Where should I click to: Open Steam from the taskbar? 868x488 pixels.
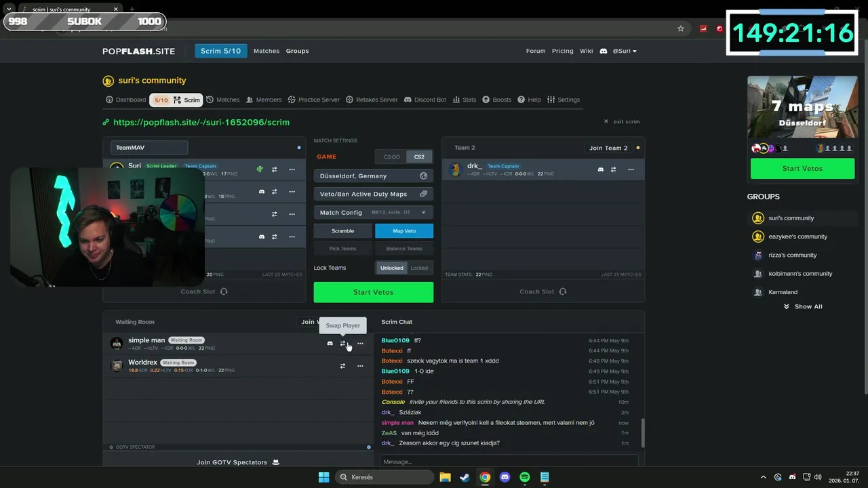coord(465,477)
